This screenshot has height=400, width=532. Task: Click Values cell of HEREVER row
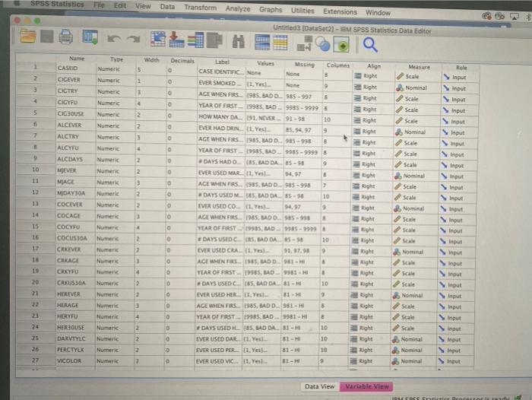pyautogui.click(x=261, y=295)
